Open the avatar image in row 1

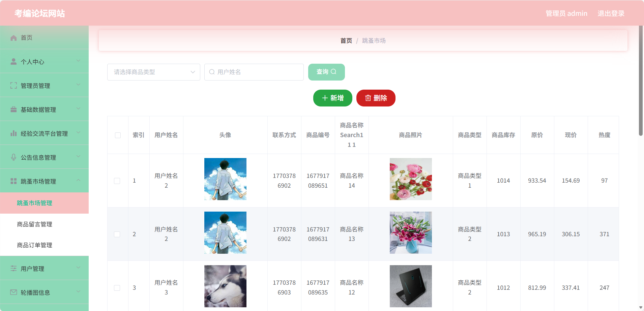pos(225,179)
